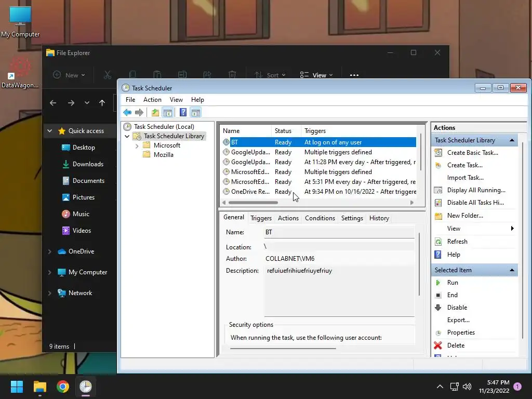
Task: Click the Description text box
Action: tap(339, 291)
